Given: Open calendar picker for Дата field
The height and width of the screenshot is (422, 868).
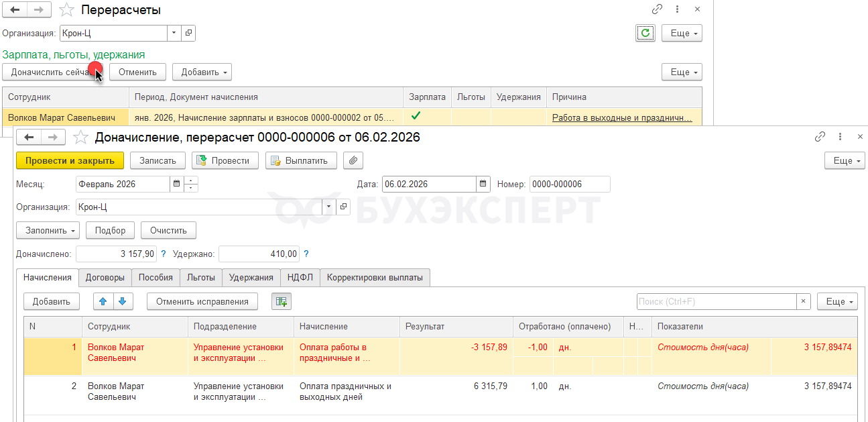Looking at the screenshot, I should 483,184.
